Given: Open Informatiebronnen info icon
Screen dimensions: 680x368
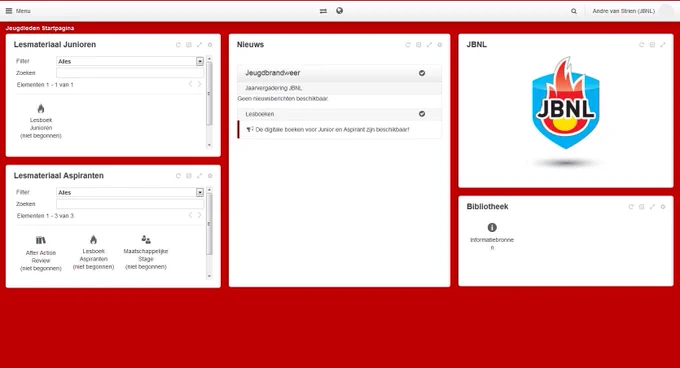Looking at the screenshot, I should point(492,227).
